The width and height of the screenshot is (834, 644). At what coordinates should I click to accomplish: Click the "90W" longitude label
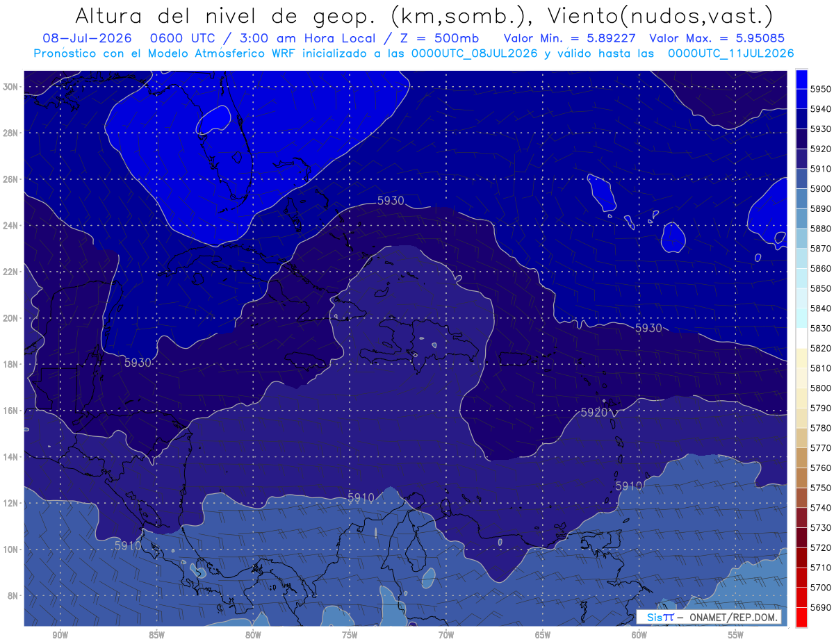(60, 635)
